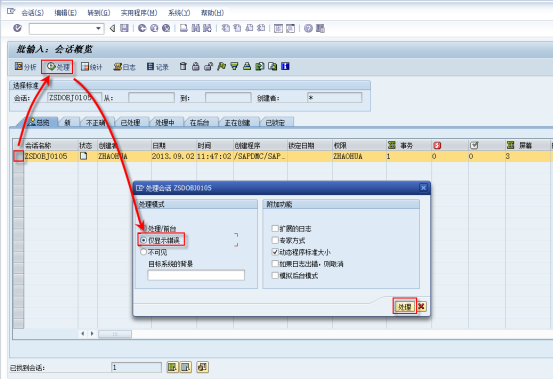
Task: Open the 实用程序(M) menu
Action: click(139, 13)
